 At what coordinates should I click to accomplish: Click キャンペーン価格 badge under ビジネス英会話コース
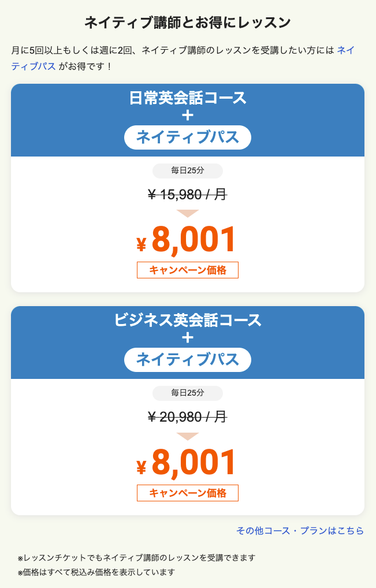pos(188,493)
